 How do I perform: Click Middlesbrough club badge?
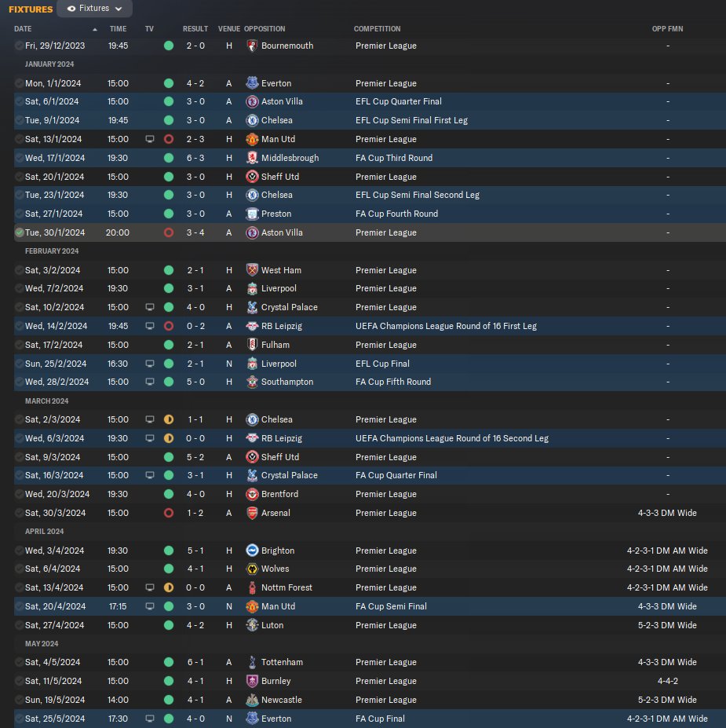pos(252,158)
